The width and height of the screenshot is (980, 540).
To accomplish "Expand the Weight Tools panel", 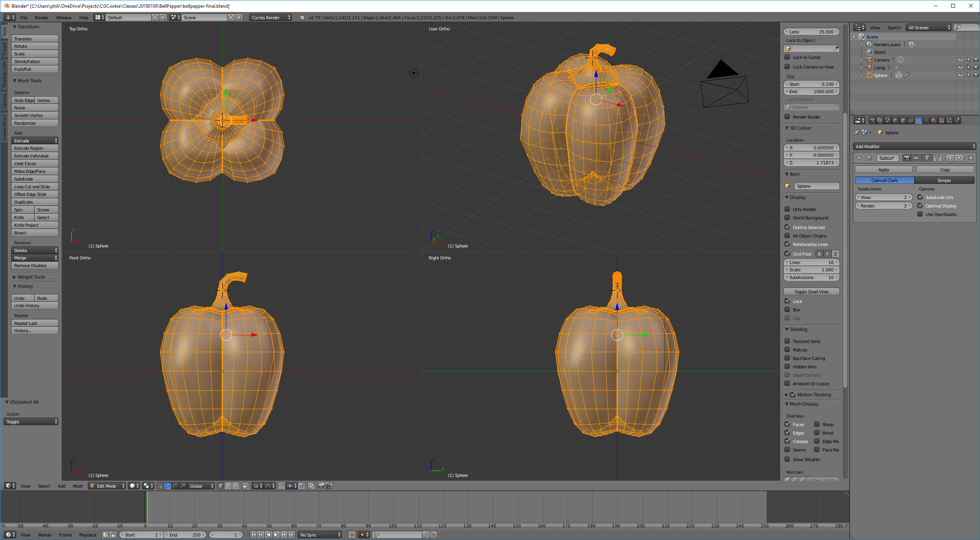I will pos(31,277).
